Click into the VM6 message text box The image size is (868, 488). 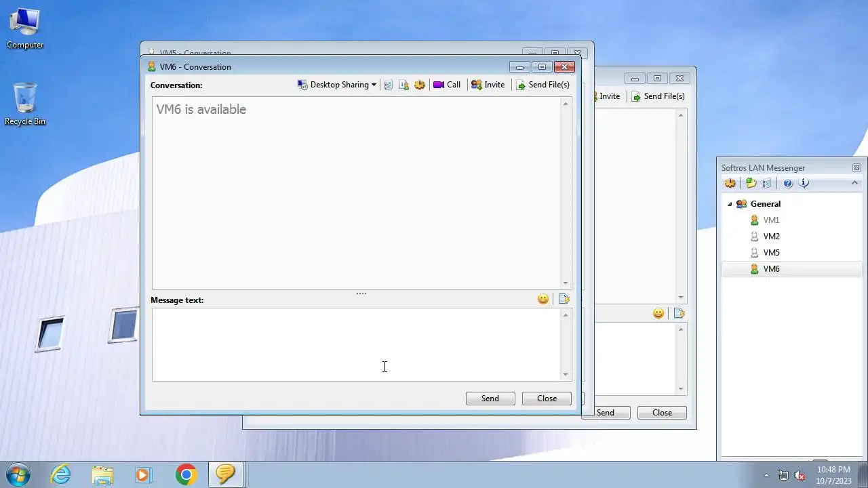click(357, 344)
